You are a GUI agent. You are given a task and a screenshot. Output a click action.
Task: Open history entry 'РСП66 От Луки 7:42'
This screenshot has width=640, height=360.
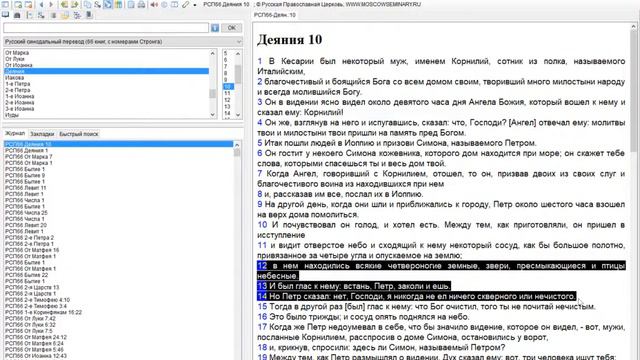(118, 318)
